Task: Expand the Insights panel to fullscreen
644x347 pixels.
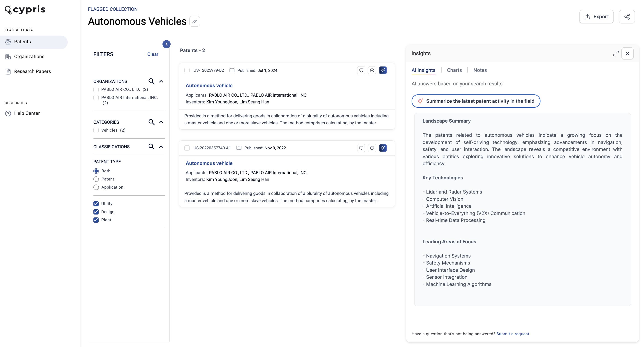Action: (616, 53)
